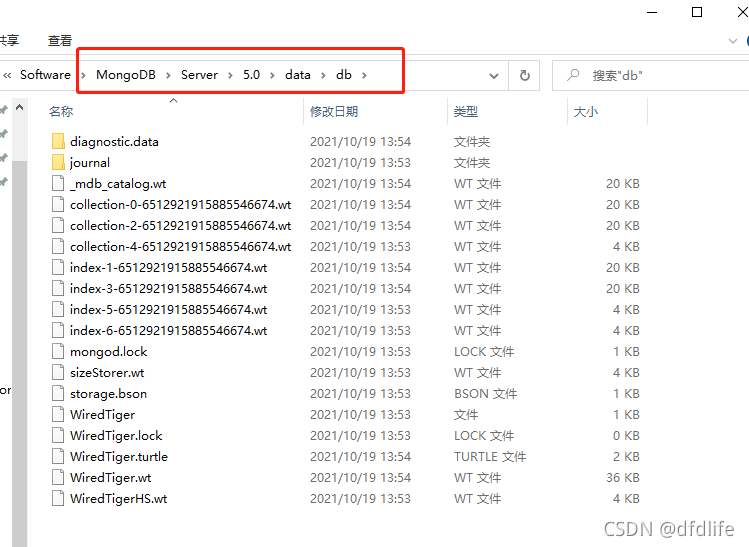
Task: Click the index-6-6512921915885546674.wt file icon
Action: point(58,331)
